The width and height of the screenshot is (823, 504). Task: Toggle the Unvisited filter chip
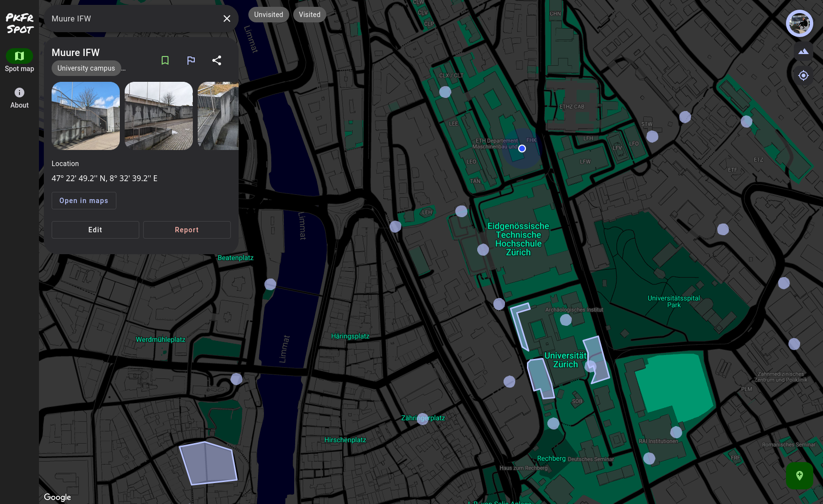(268, 15)
